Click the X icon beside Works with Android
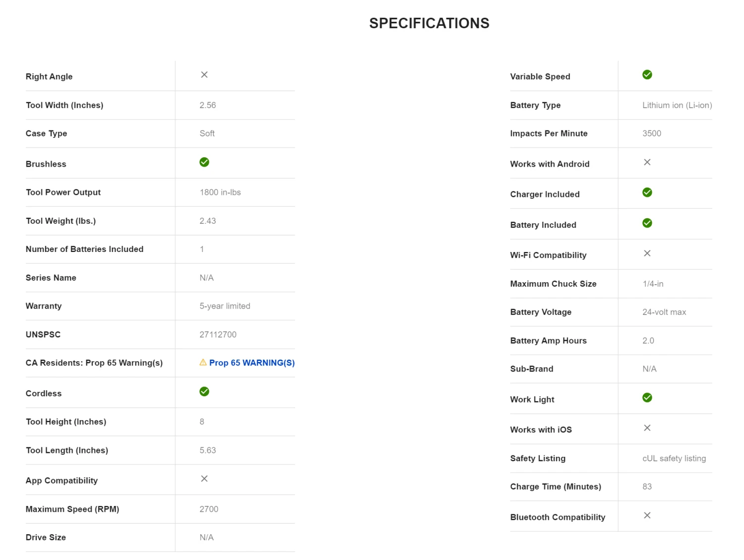Screen dimensions: 744x560 647,162
